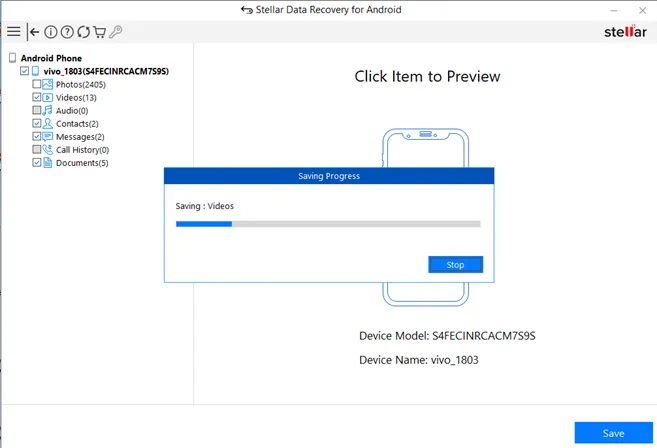Toggle the Contacts(2) checkbox
Image resolution: width=657 pixels, height=448 pixels.
click(x=37, y=124)
